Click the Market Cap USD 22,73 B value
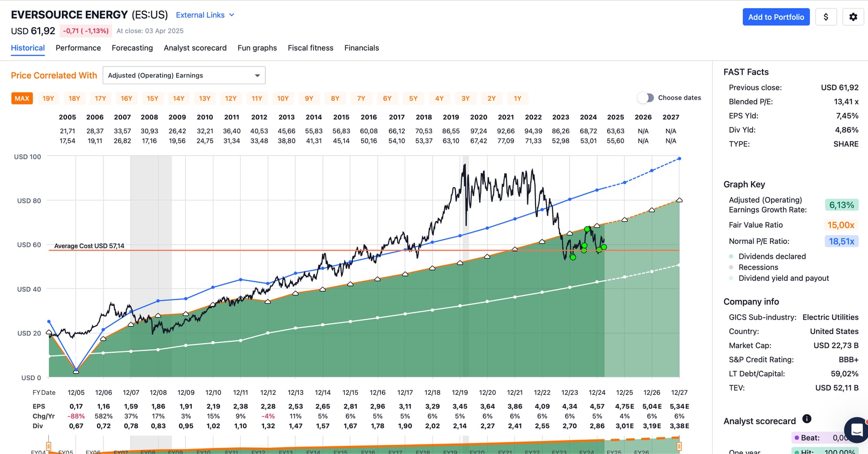868x454 pixels. click(x=836, y=345)
